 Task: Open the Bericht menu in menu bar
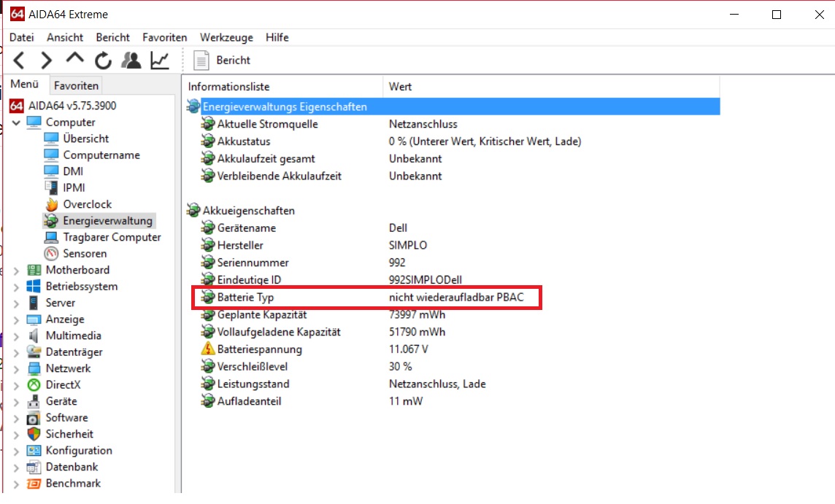click(113, 37)
